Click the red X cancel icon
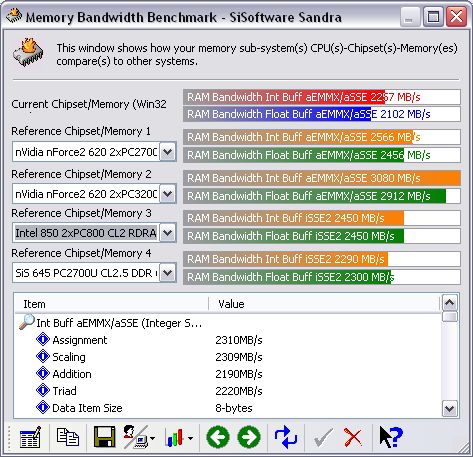Image resolution: width=473 pixels, height=457 pixels. (x=353, y=437)
